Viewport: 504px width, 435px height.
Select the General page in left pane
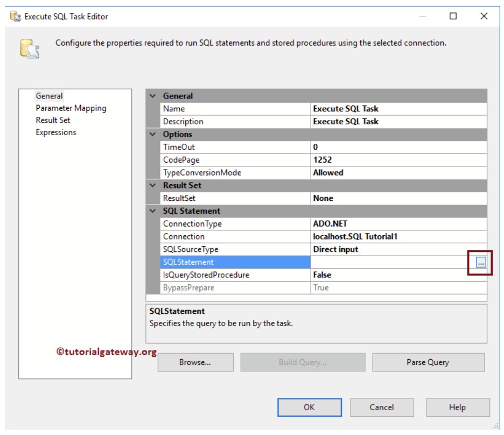pyautogui.click(x=49, y=96)
